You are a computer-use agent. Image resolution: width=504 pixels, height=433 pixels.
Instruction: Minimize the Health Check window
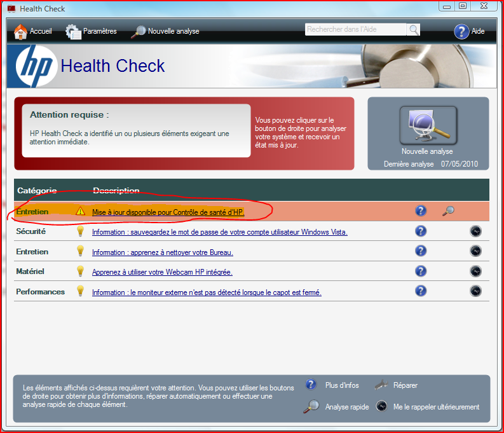447,6
